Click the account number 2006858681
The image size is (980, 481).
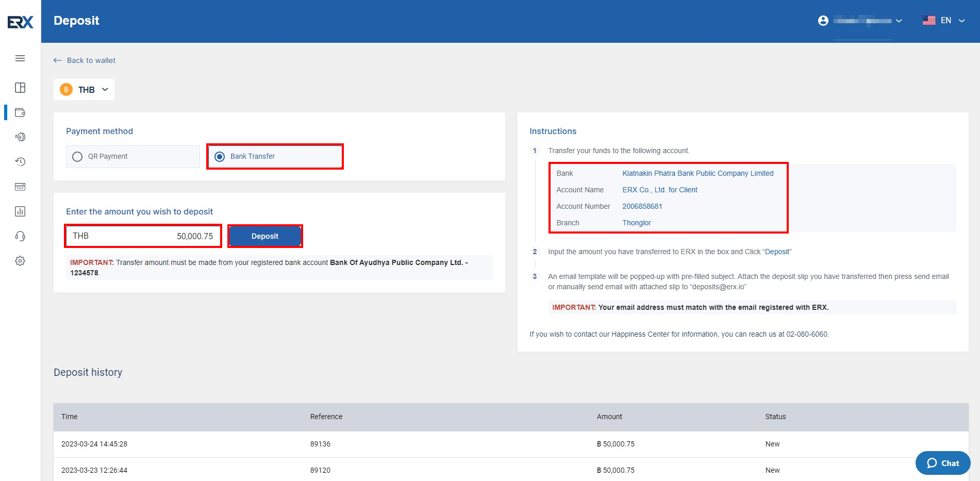point(642,206)
